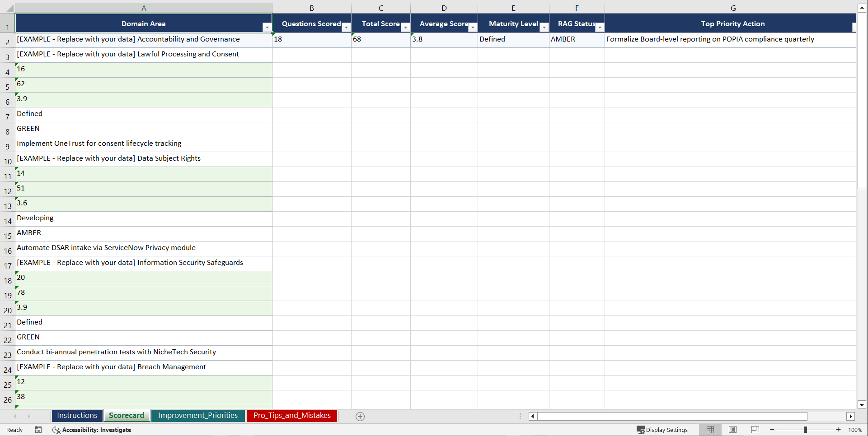Screen dimensions: 868x436
Task: Open the Domain Area filter dropdown
Action: [x=267, y=27]
